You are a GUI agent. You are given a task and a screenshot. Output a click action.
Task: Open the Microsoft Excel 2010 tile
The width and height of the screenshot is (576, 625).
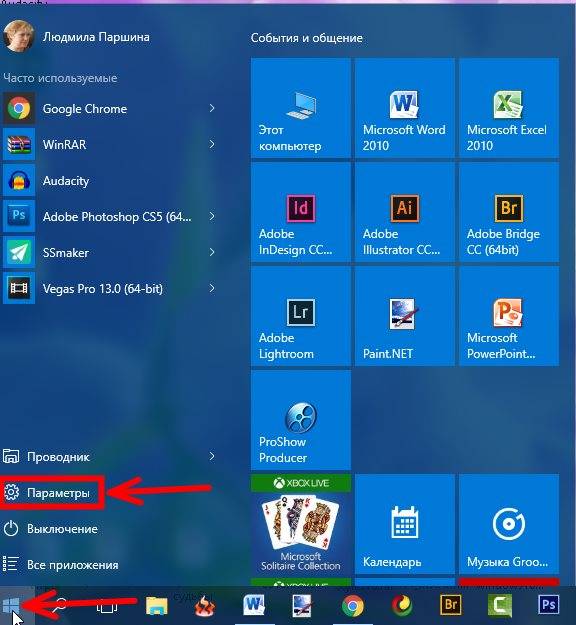point(509,108)
